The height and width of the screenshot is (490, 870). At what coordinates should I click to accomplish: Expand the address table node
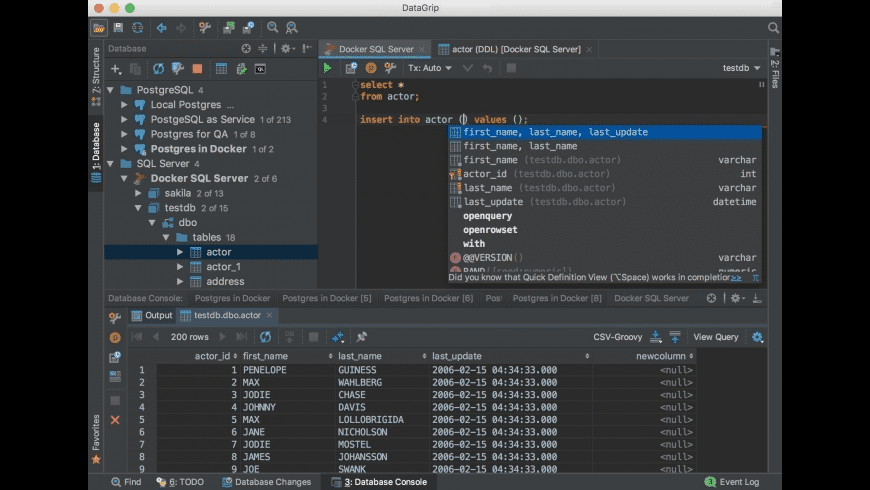[180, 282]
